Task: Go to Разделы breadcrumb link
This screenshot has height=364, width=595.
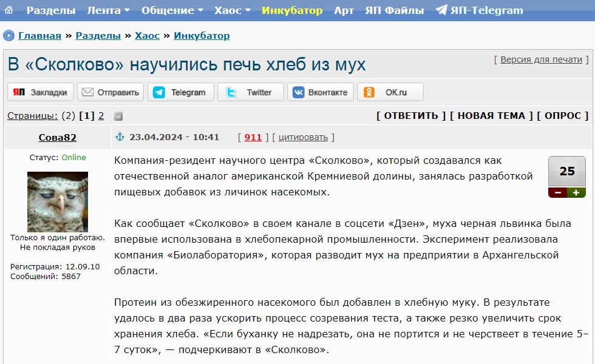Action: point(98,36)
